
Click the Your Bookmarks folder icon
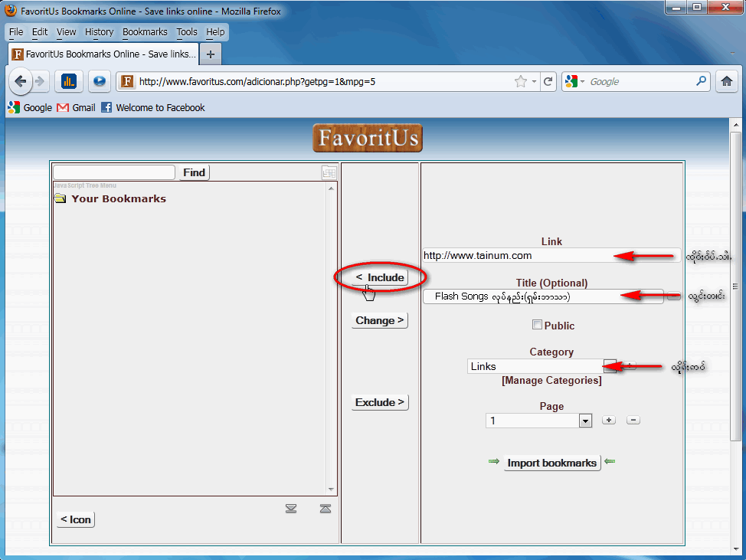61,198
